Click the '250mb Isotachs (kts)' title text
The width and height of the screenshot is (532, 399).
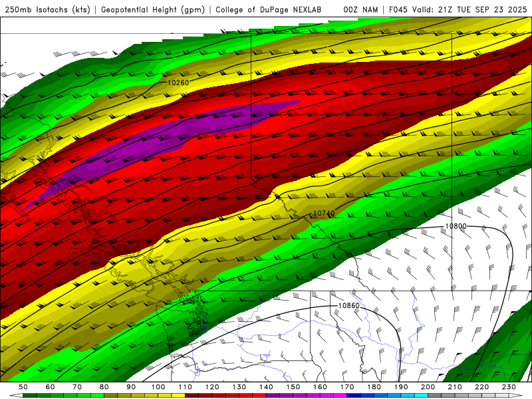pos(47,9)
